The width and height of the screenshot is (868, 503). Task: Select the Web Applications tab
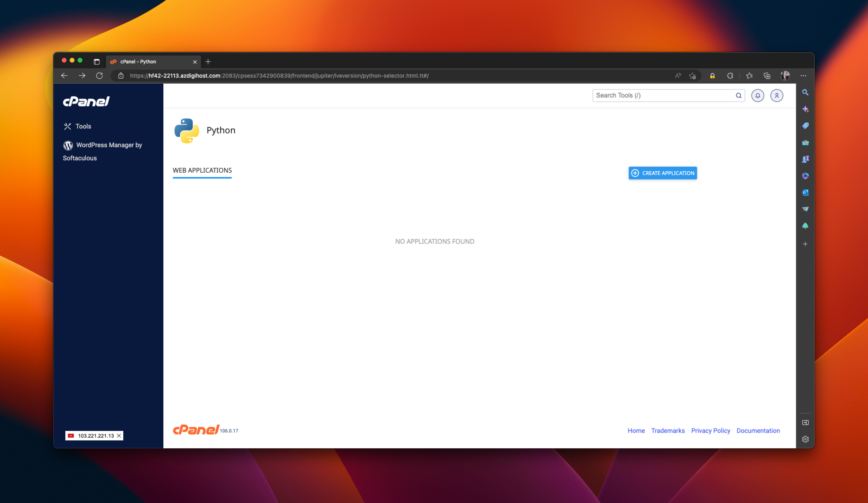[202, 170]
